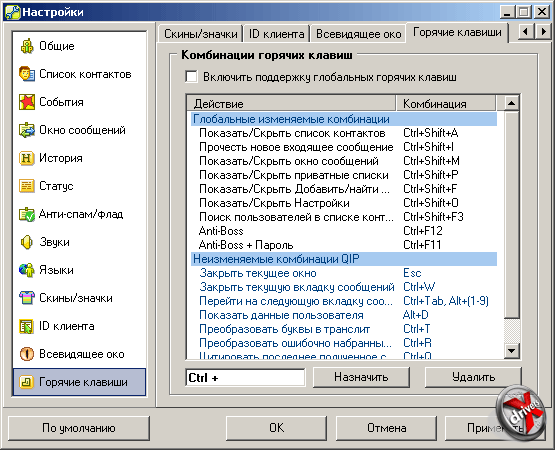Select the Показать/Скрыть список контактов row

click(x=344, y=133)
